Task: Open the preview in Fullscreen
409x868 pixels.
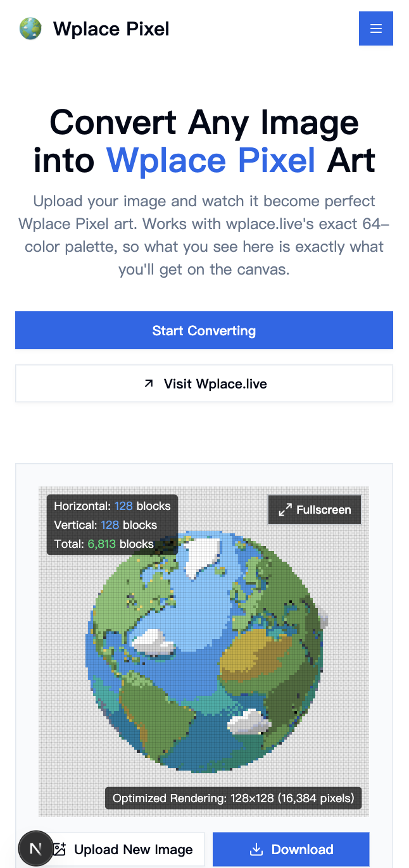Action: click(315, 510)
